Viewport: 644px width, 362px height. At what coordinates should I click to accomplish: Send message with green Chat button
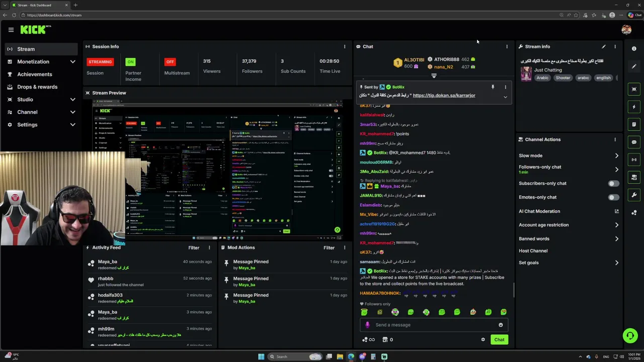[x=499, y=340]
